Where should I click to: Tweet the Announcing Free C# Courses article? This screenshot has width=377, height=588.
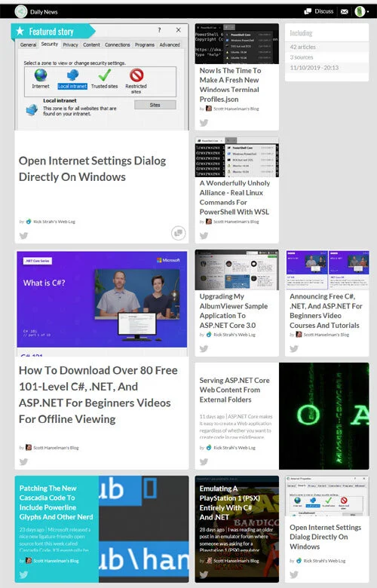pos(294,349)
